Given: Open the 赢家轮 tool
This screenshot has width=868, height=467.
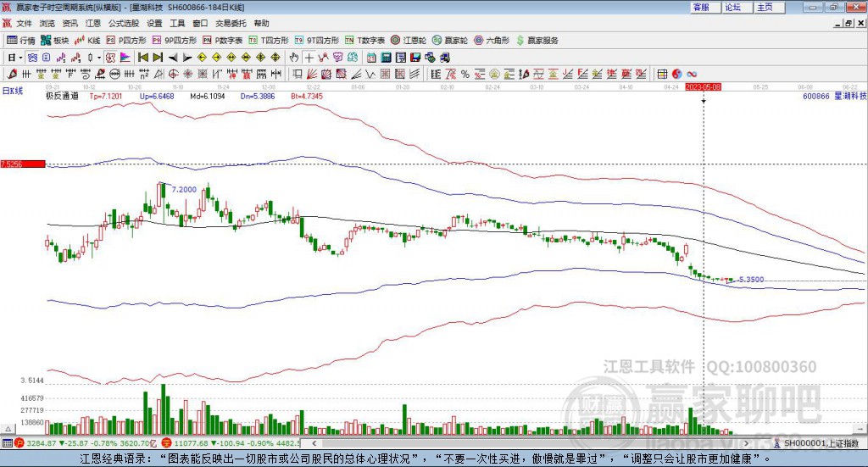Looking at the screenshot, I should (x=450, y=41).
